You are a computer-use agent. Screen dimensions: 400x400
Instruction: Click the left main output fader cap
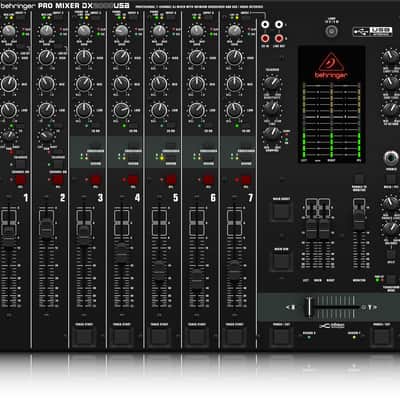tap(311, 230)
